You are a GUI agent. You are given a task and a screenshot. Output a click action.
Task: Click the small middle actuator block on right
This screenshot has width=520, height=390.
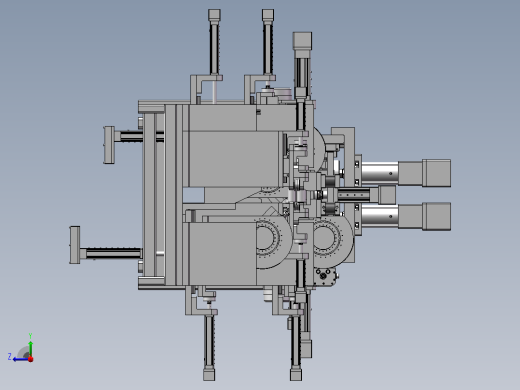pos(387,194)
